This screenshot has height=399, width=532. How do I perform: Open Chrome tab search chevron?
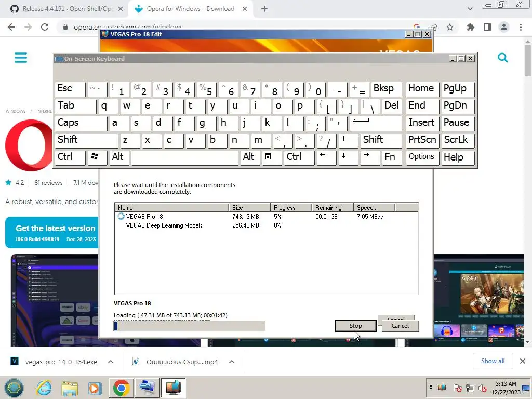pyautogui.click(x=470, y=9)
